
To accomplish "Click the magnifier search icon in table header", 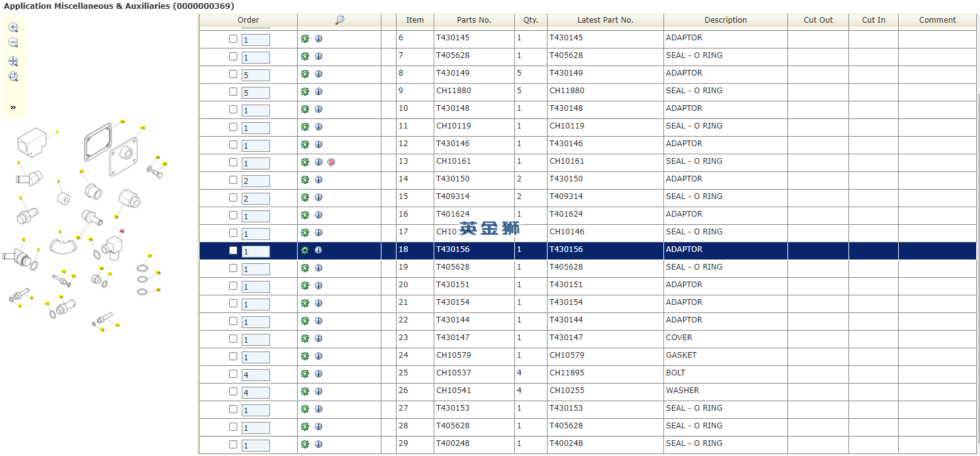I will (x=339, y=20).
